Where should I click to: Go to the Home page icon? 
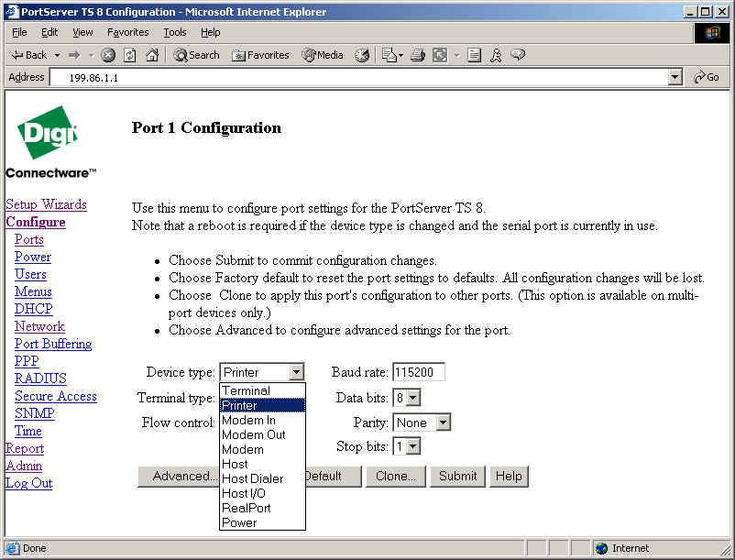(x=152, y=55)
